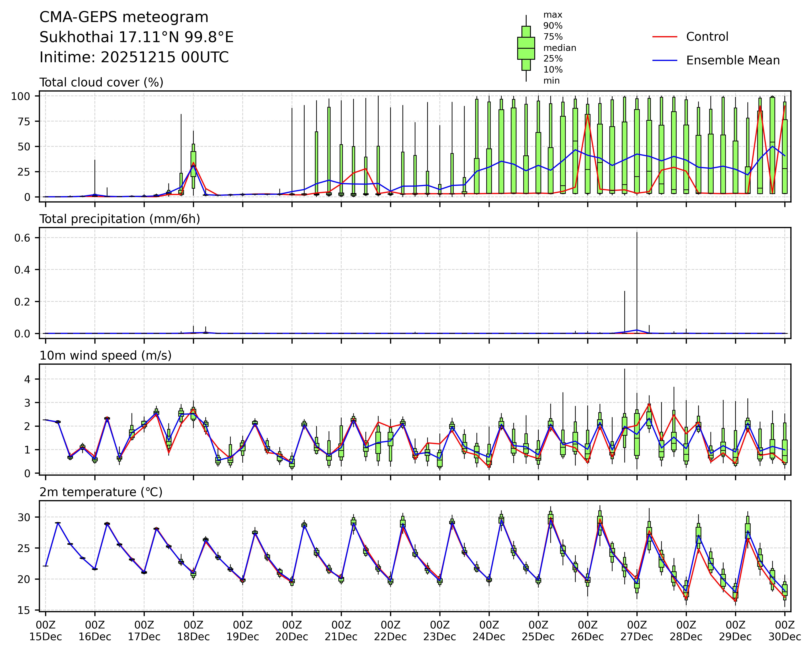Click the 'Total cloud cover (%)' panel title
Viewport: 812px width, 653px height.
tap(101, 82)
